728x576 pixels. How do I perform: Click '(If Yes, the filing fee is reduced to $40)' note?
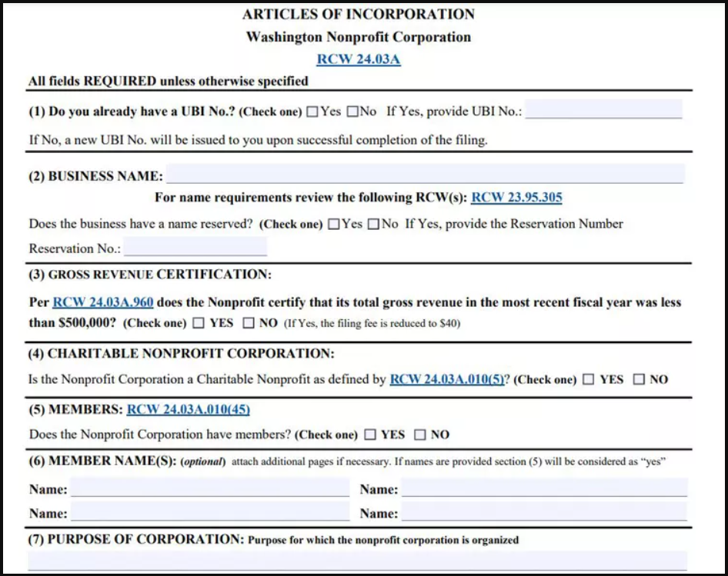[372, 324]
